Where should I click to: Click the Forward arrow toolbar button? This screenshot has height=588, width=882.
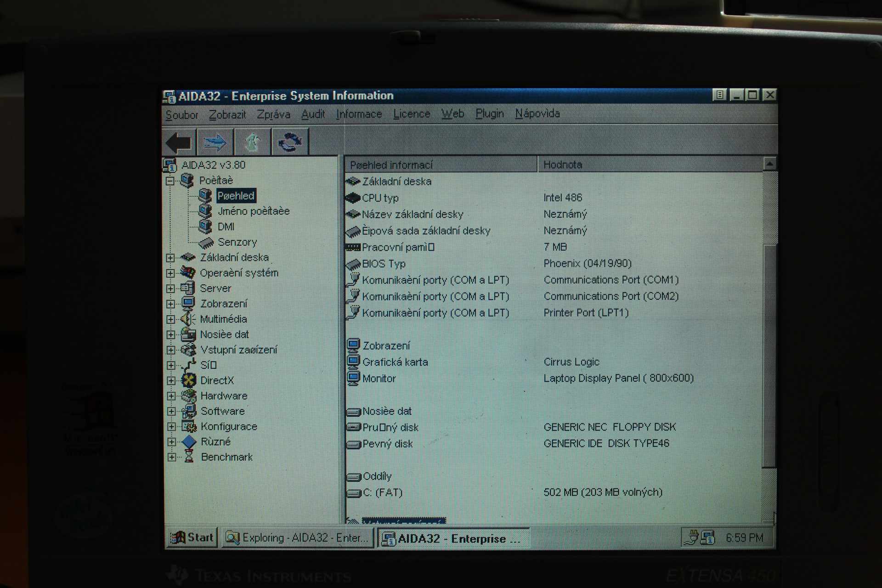(x=215, y=142)
